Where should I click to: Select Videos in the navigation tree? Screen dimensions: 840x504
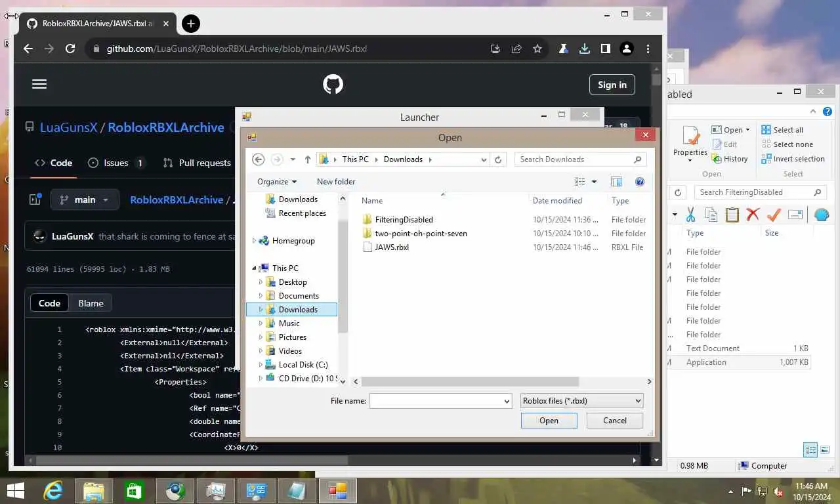290,351
